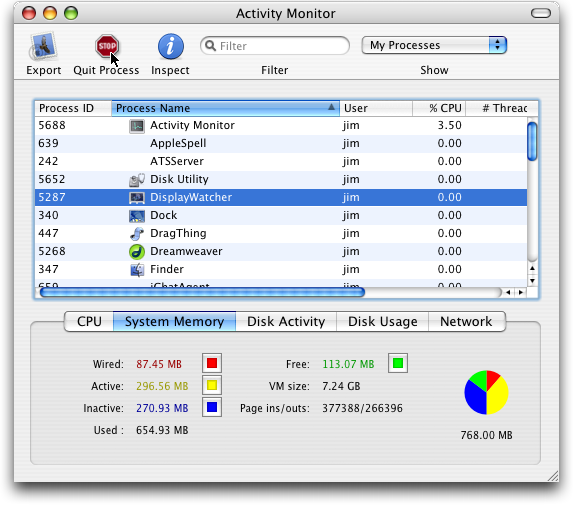Select the Dreamweaver process name
Image resolution: width=573 pixels, height=505 pixels.
(x=186, y=251)
